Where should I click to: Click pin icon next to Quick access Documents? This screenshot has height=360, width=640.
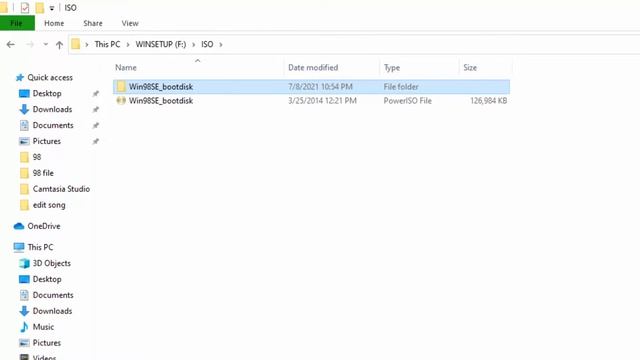point(96,126)
